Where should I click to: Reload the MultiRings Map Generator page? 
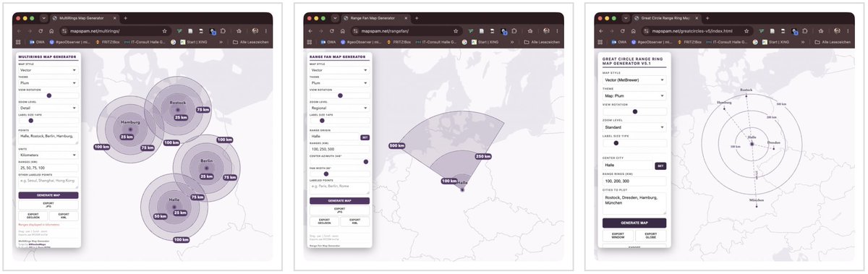(41, 31)
